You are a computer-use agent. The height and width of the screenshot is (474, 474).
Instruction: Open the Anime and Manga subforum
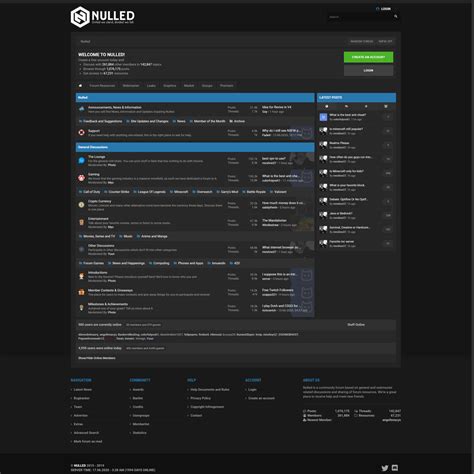(154, 236)
